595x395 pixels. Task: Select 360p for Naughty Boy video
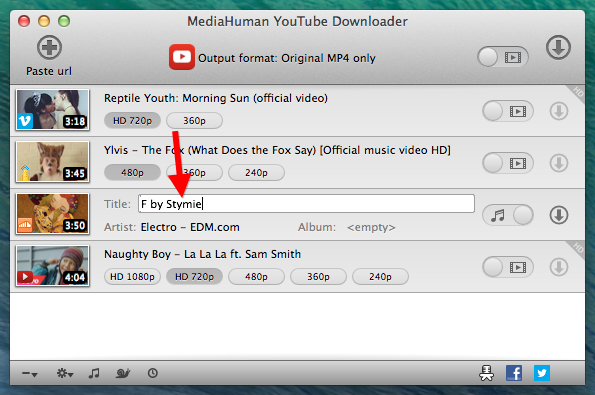[x=318, y=277]
